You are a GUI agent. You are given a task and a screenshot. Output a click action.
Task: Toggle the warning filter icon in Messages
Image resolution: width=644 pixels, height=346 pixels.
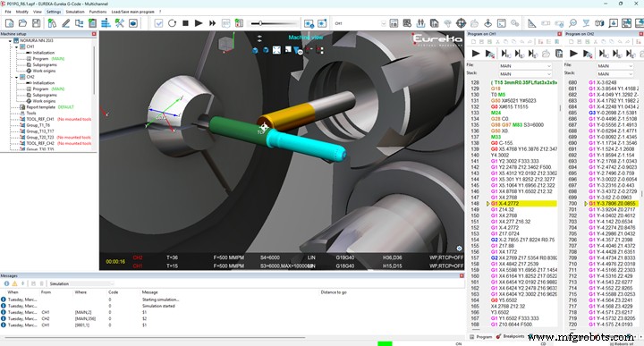point(14,283)
